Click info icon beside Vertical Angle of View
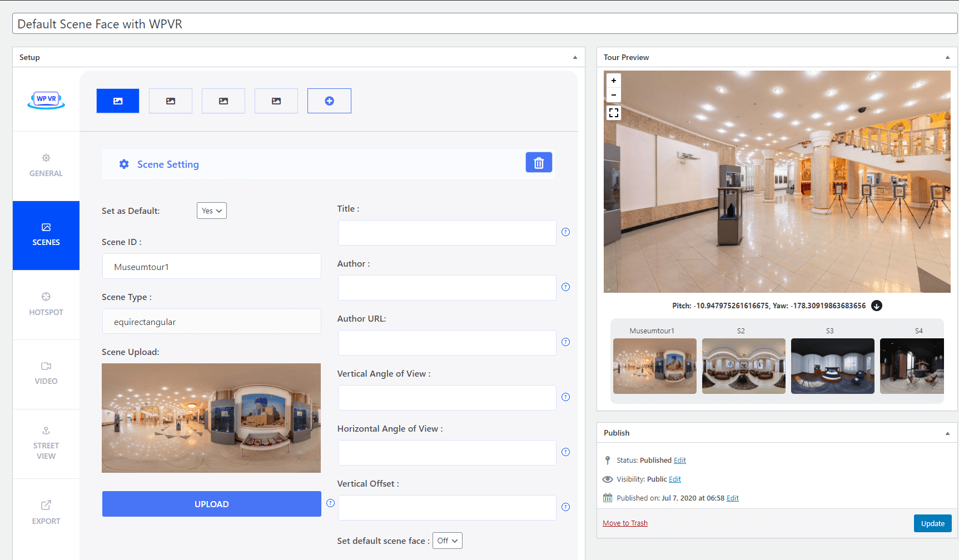This screenshot has width=959, height=560. pyautogui.click(x=565, y=397)
